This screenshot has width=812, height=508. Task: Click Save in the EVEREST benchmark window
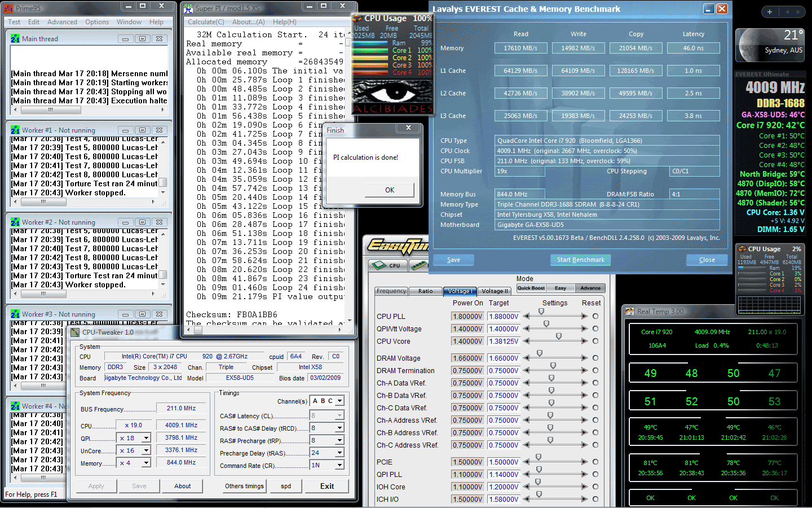click(453, 260)
